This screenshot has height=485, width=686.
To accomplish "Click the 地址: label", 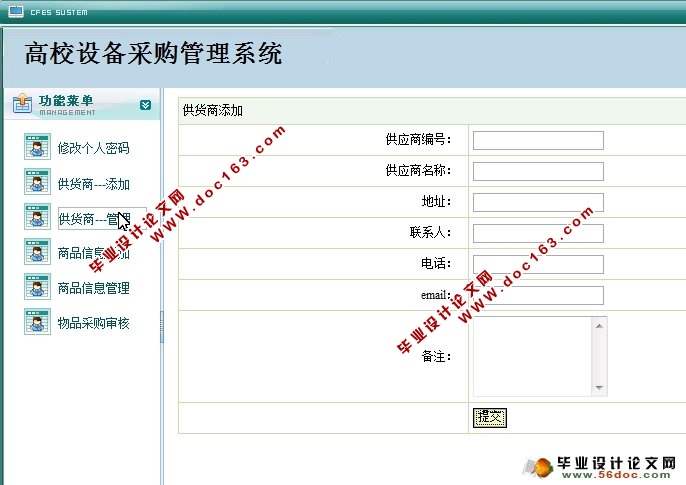I will click(x=436, y=202).
